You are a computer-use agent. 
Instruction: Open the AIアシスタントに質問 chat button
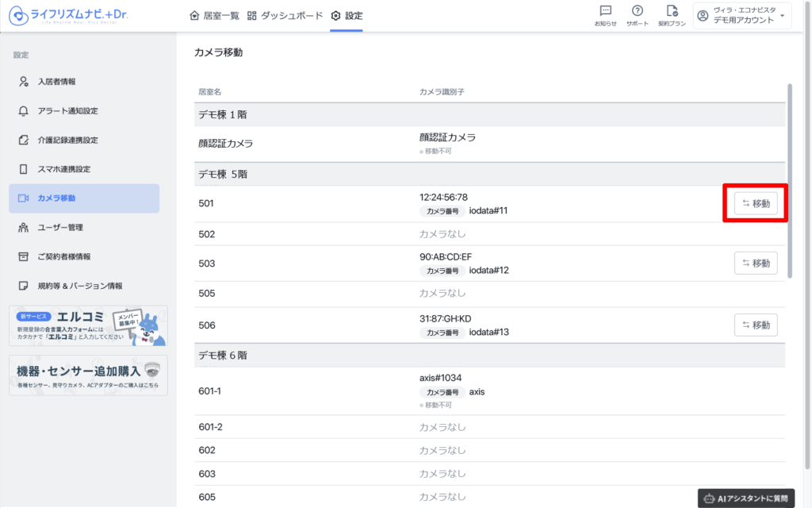pyautogui.click(x=745, y=498)
